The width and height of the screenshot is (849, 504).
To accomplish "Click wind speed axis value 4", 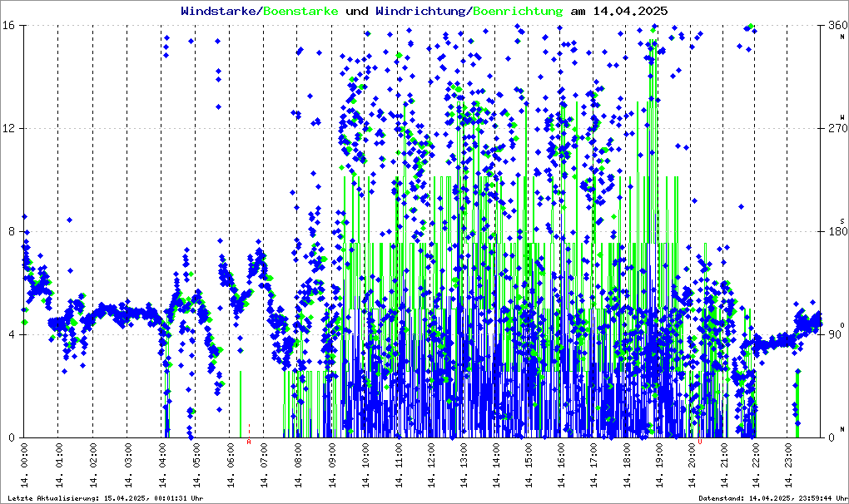I will 12,334.
